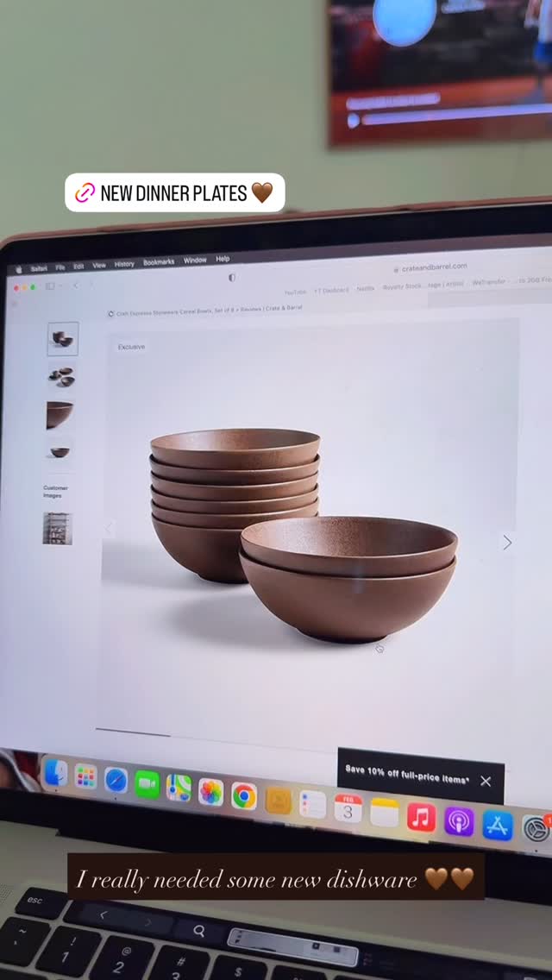Close the Save 10% off banner
This screenshot has height=980, width=552.
coord(486,781)
